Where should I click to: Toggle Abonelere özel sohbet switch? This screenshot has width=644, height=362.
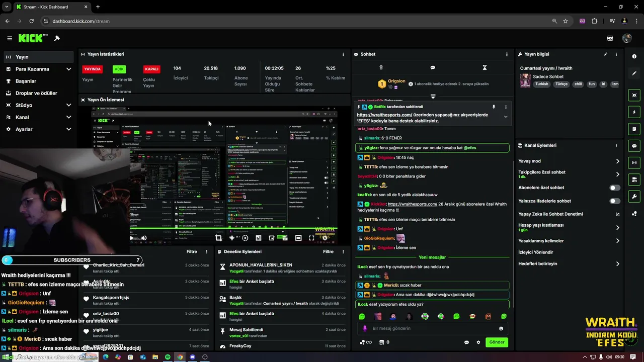tap(615, 188)
